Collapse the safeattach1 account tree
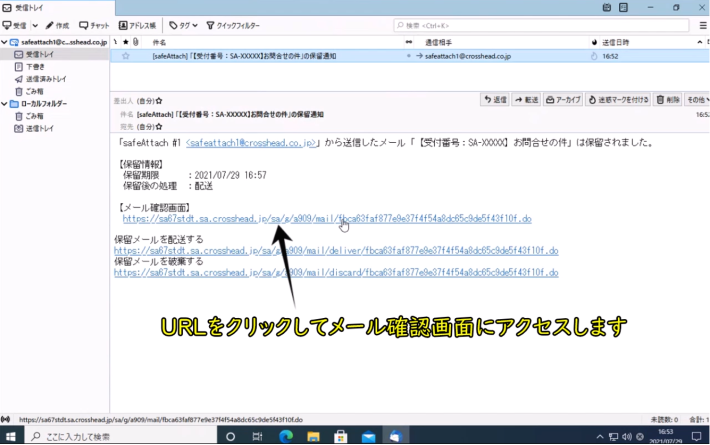 coord(4,42)
